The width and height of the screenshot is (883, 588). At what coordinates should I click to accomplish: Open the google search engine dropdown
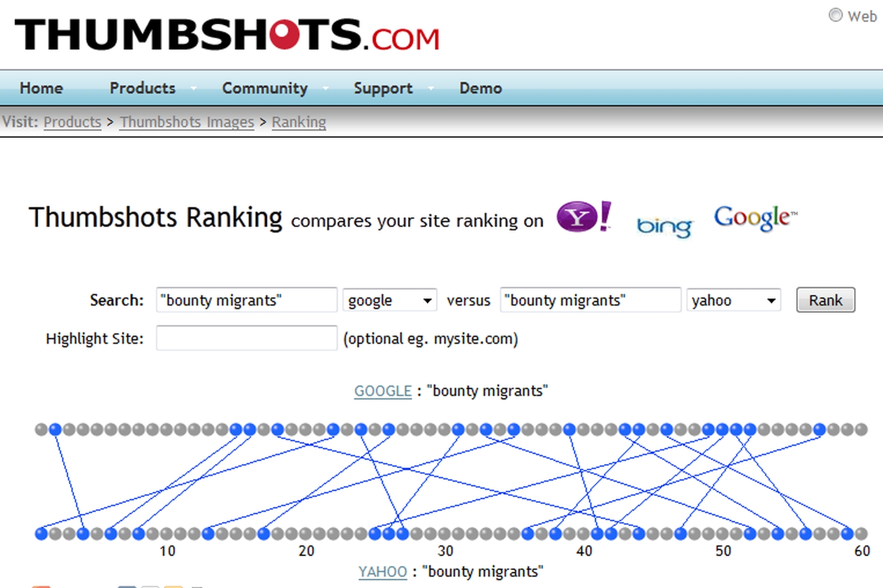point(389,300)
